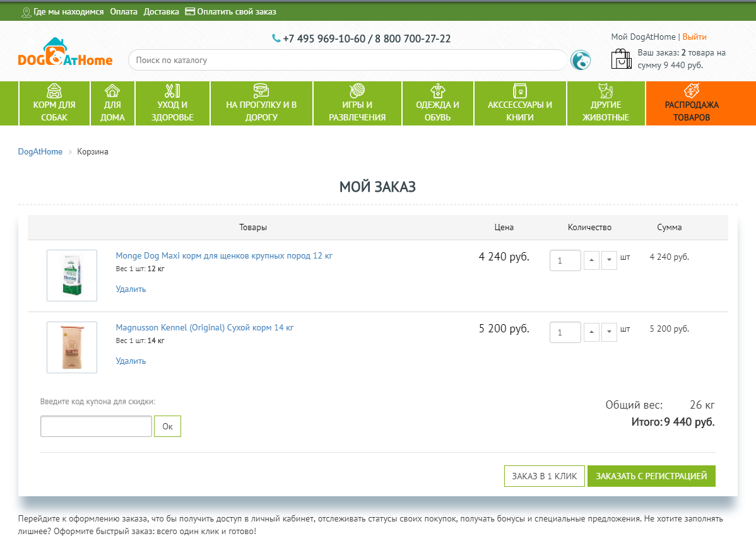Image resolution: width=756 pixels, height=553 pixels.
Task: Log out with Выйти link
Action: [694, 37]
